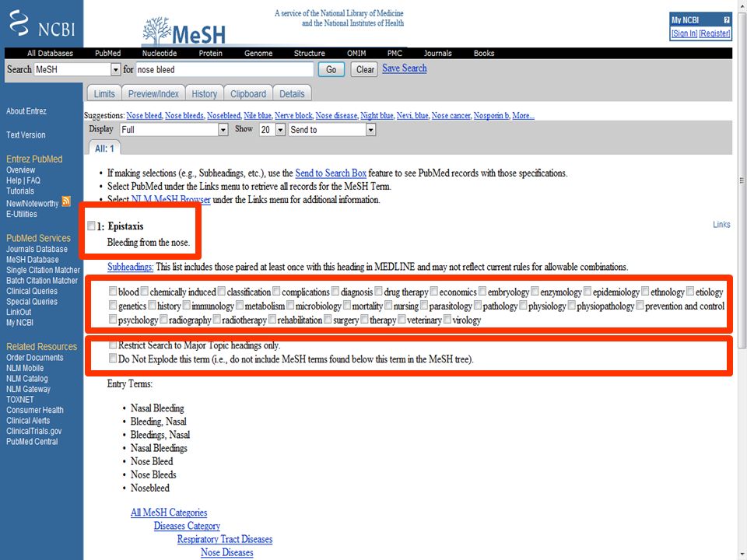Open the Links menu for Epistaxis
Screen dimensions: 747x560
click(721, 224)
